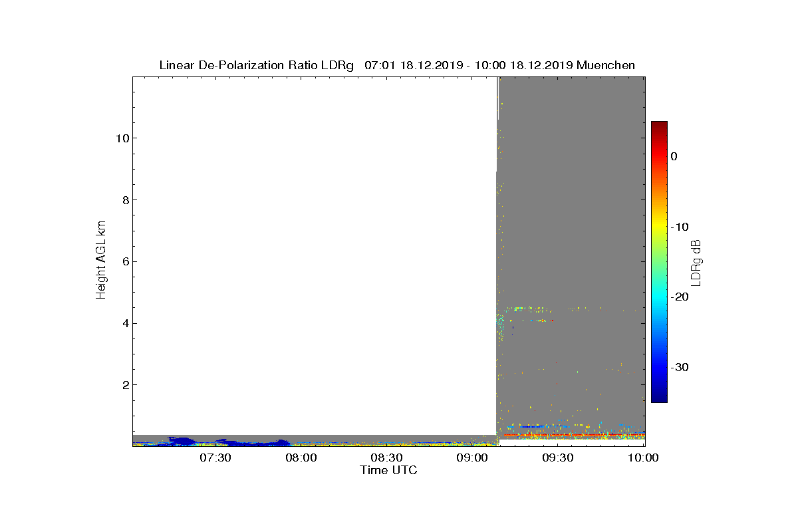The image size is (798, 532).
Task: Select the 'Height AGL km' axis label
Action: pos(101,261)
